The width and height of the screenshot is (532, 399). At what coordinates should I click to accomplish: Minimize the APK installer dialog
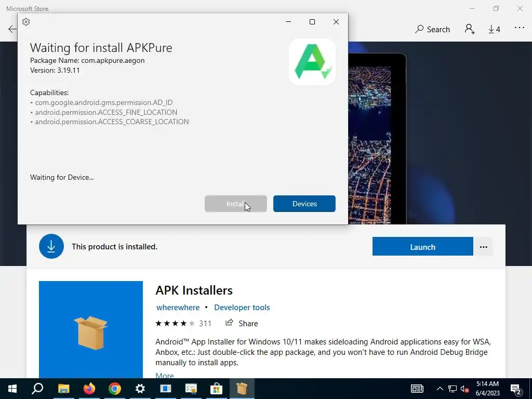(288, 22)
